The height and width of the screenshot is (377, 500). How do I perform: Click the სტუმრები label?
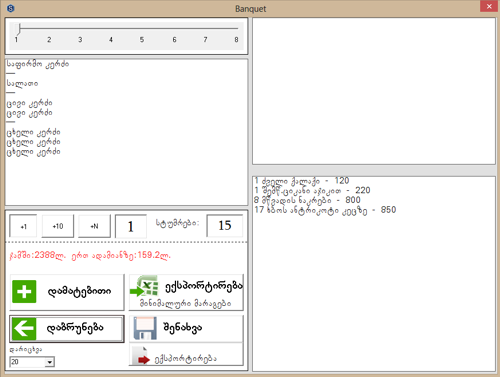[177, 223]
